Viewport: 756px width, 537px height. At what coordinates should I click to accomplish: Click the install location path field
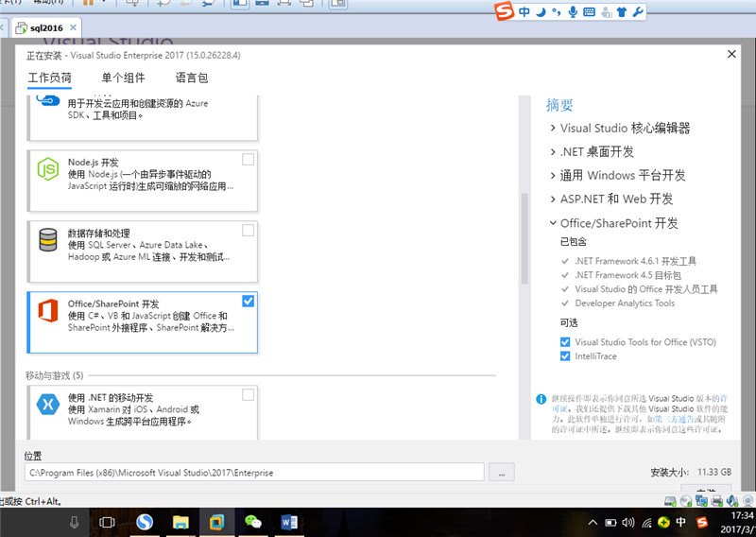(254, 472)
